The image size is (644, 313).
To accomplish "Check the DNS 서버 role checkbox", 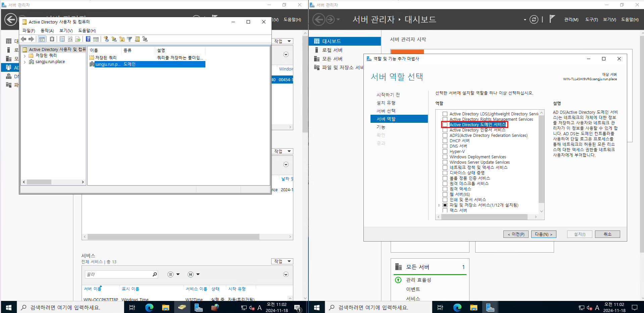I will pos(445,146).
